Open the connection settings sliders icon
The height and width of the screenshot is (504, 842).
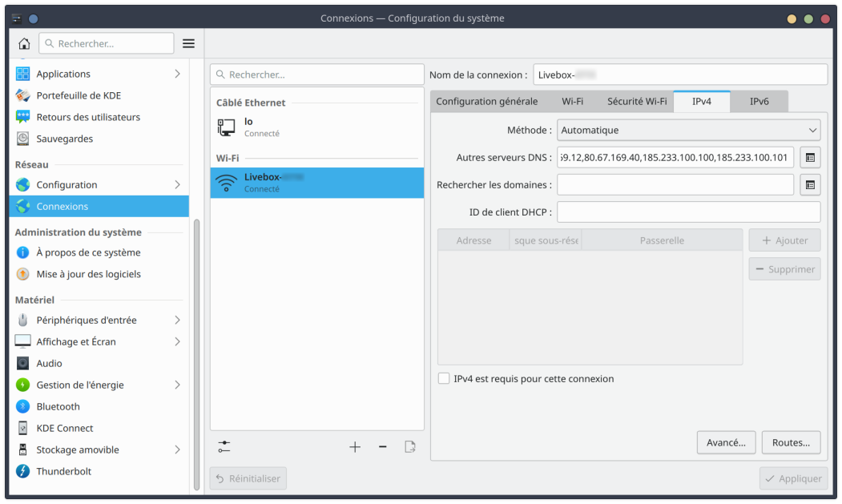[x=224, y=447]
